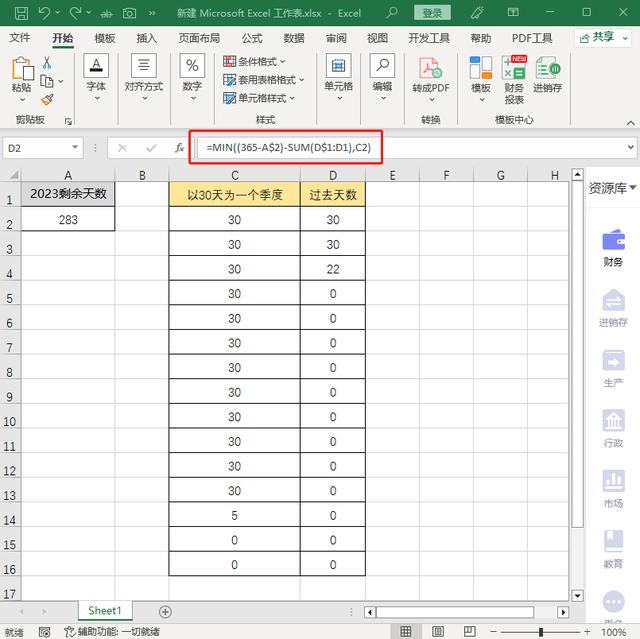Select cell A2 containing 283
This screenshot has width=640, height=639.
pos(68,220)
